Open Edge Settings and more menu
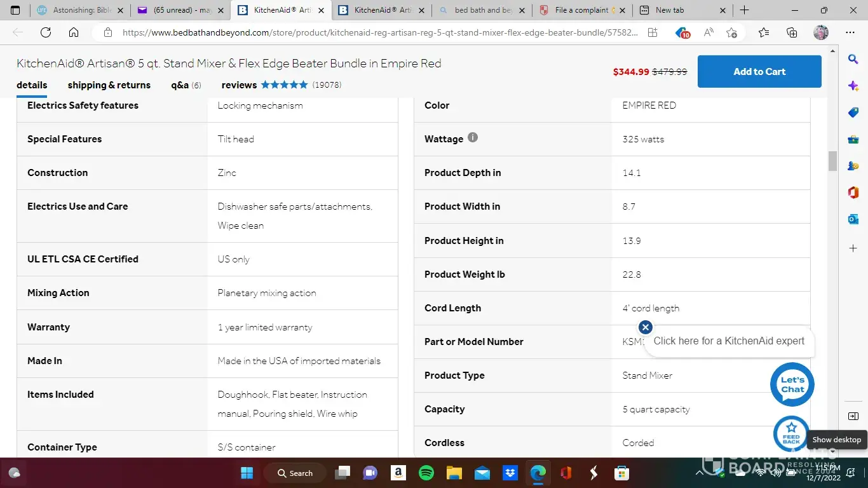Screen dimensions: 868x488 [850, 32]
